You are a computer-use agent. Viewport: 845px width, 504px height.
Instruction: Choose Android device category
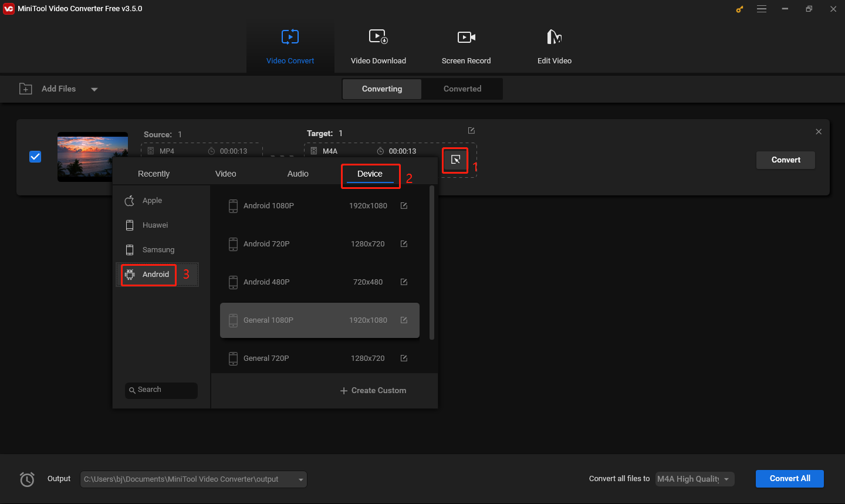[157, 275]
